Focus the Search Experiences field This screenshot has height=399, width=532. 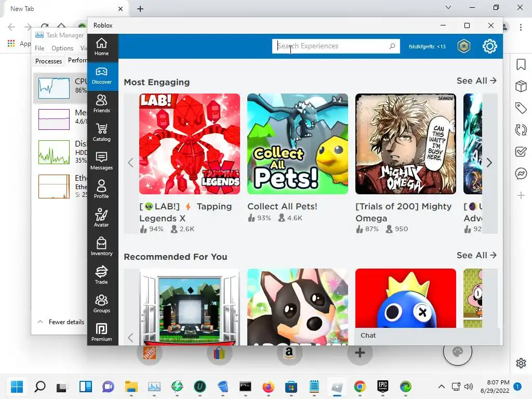(x=336, y=46)
